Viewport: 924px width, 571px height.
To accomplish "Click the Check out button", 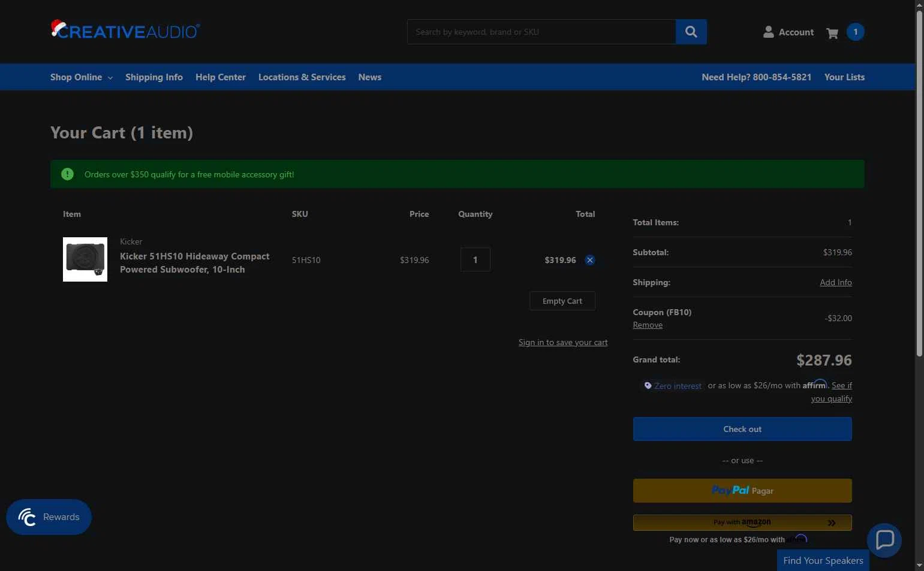I will 742,429.
